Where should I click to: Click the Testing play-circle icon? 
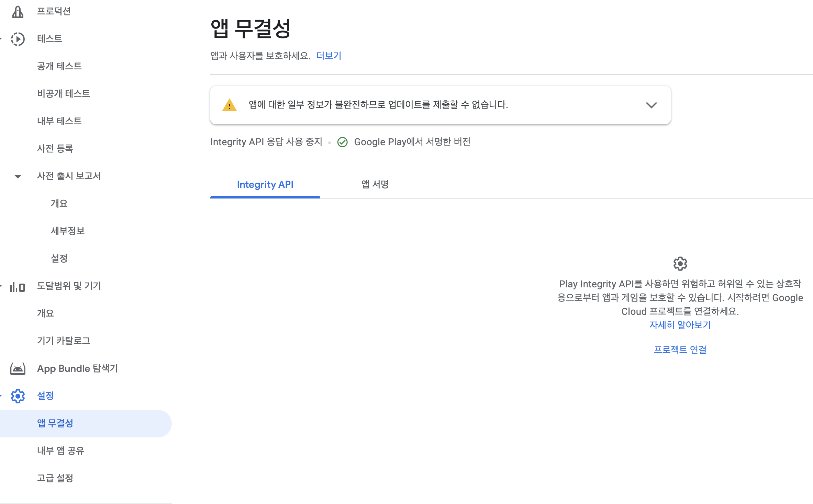click(18, 39)
